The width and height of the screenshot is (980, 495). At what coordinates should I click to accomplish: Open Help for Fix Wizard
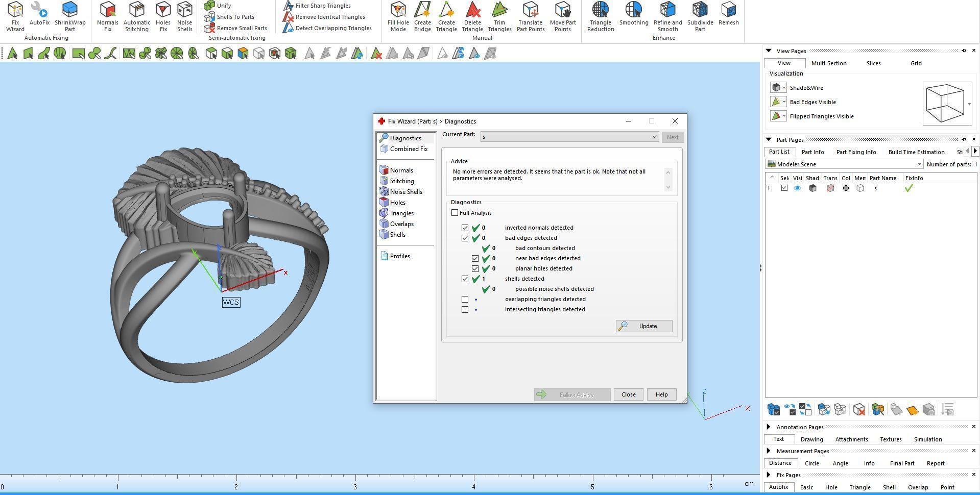[x=661, y=394]
